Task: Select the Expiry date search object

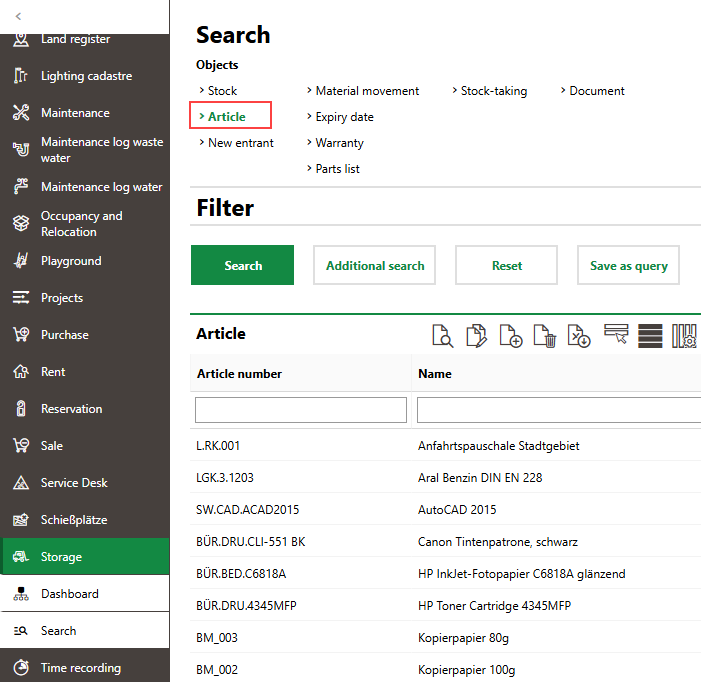Action: click(x=344, y=117)
